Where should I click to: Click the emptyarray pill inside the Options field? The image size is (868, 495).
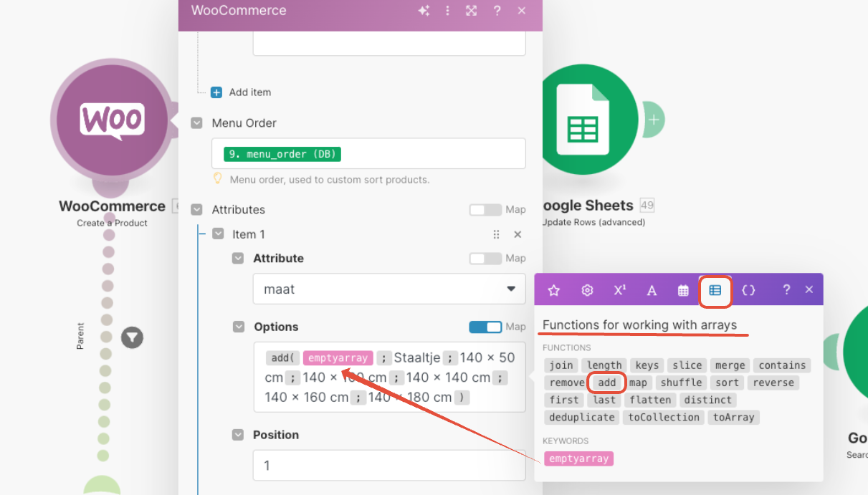click(x=338, y=357)
